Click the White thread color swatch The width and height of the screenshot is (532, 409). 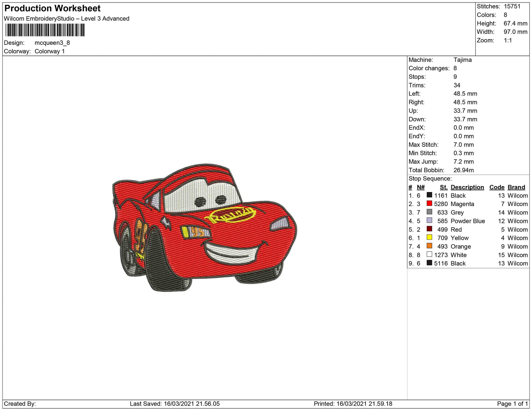(429, 254)
